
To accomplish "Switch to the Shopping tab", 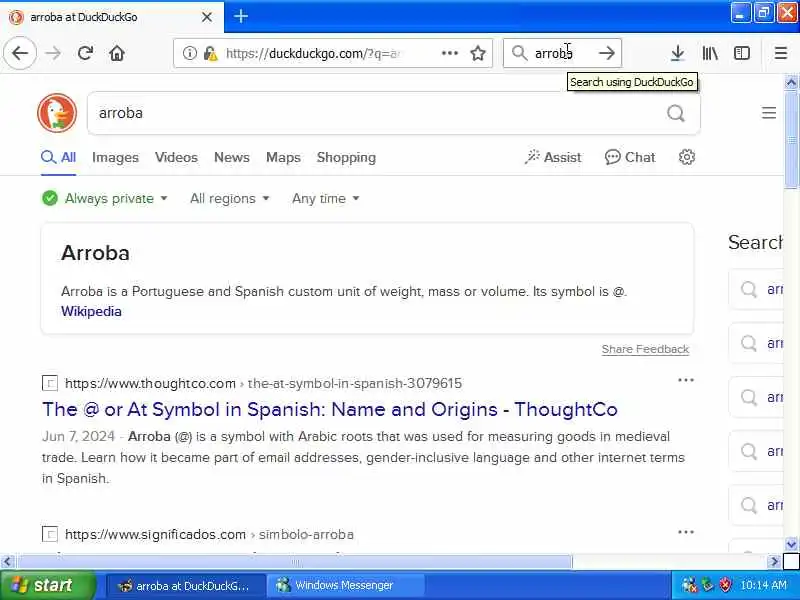I will coord(346,157).
